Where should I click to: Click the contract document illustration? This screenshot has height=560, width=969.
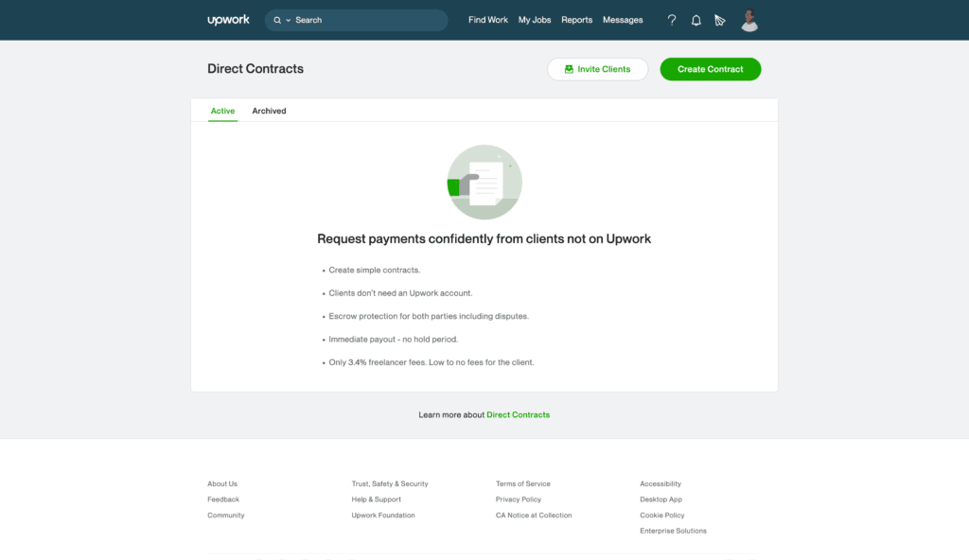pos(484,183)
